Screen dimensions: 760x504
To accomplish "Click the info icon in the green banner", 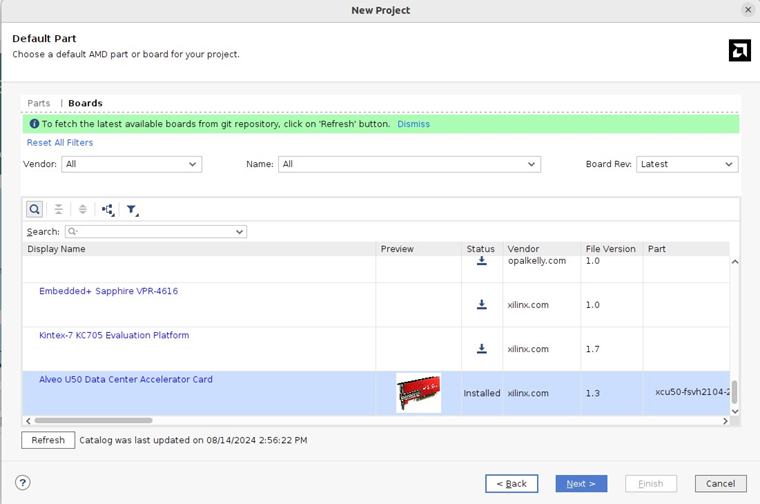I will [34, 124].
